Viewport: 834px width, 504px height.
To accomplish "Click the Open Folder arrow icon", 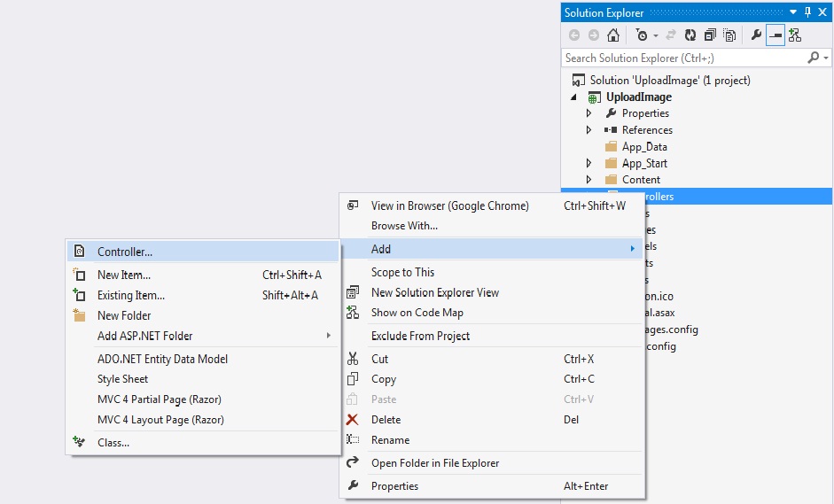I will [352, 462].
